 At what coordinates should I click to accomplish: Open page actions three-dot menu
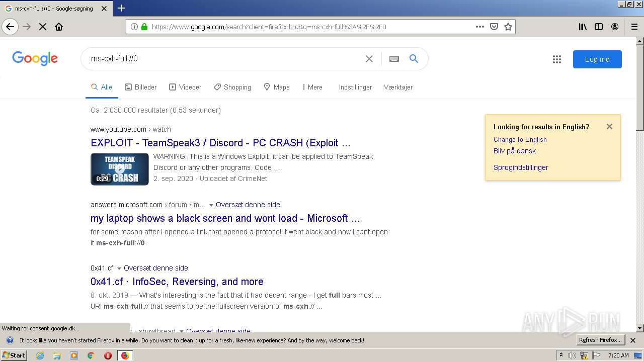[480, 27]
